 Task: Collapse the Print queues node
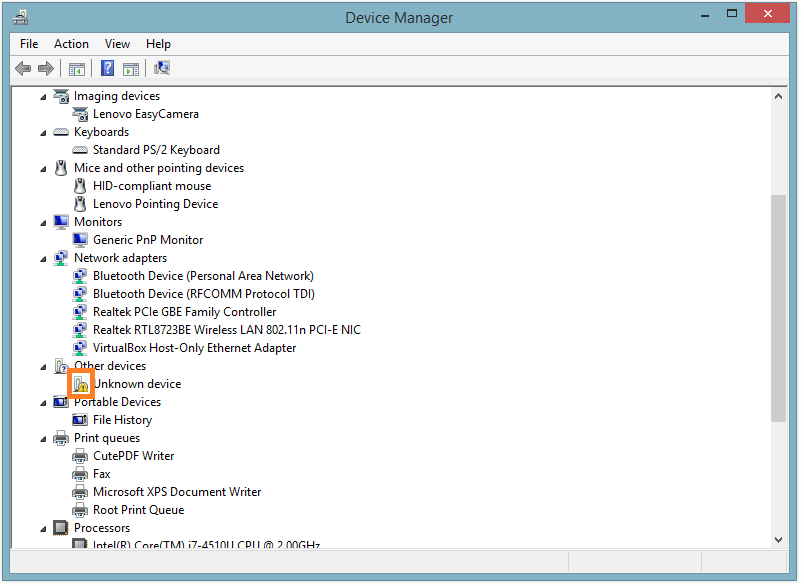44,439
